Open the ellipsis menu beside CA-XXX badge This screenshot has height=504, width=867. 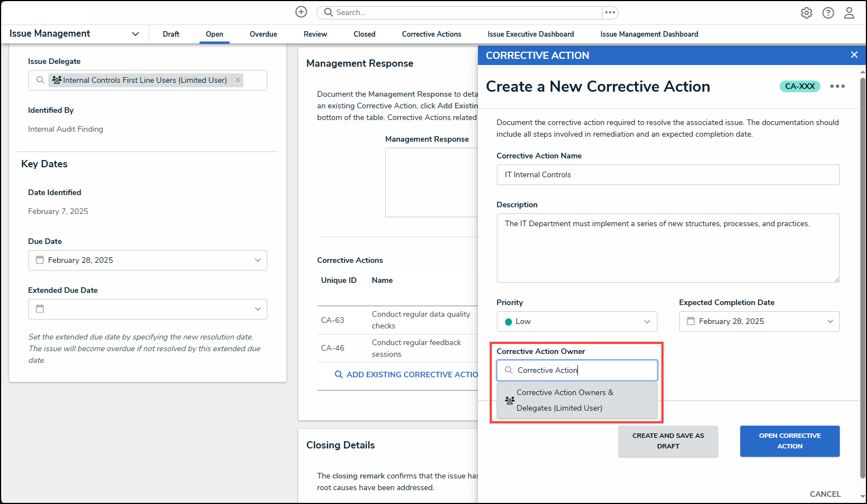(838, 86)
